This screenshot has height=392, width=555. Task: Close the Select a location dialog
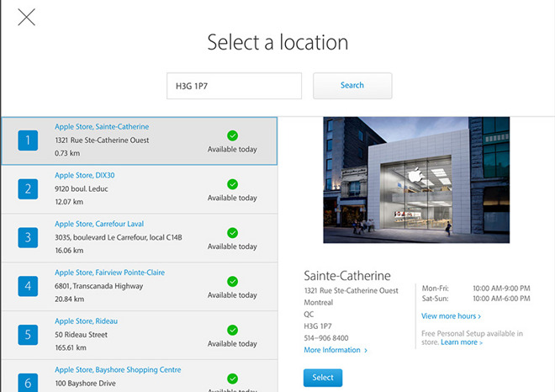pyautogui.click(x=27, y=17)
